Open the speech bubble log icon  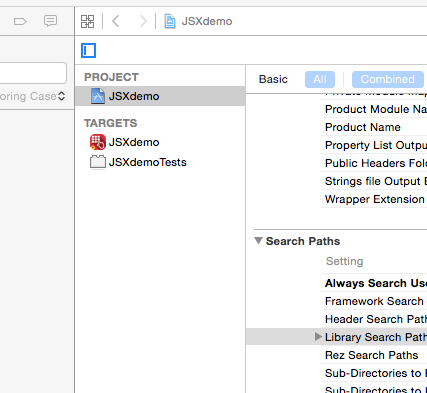(50, 21)
